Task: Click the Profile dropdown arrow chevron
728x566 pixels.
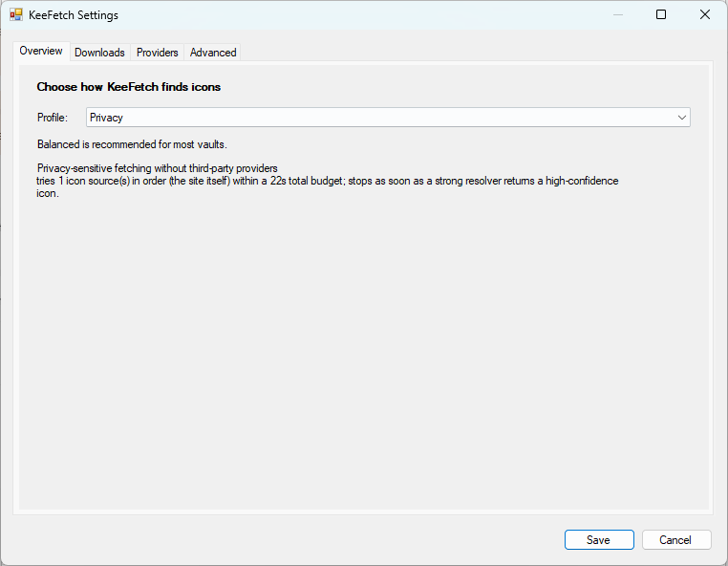Action: (x=681, y=117)
